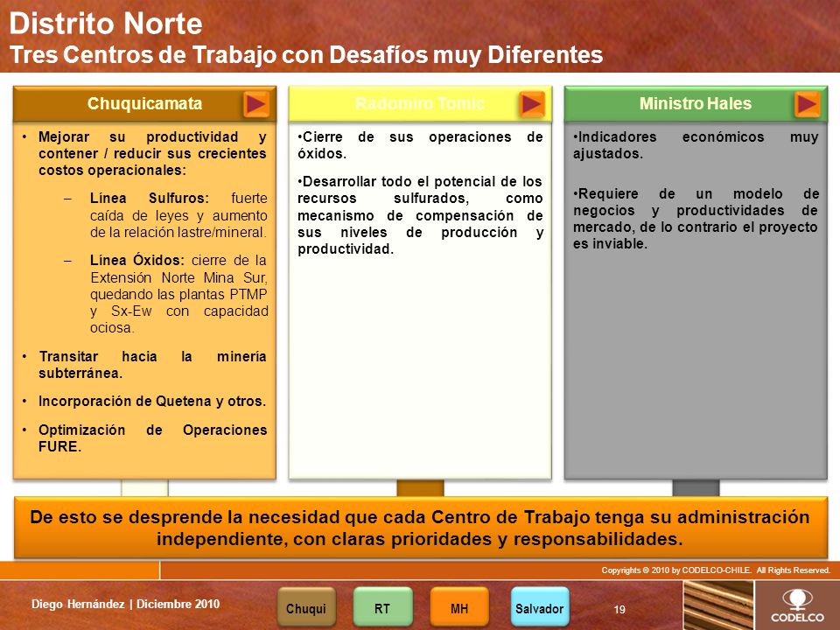The image size is (840, 630).
Task: Jump to the RT section button
Action: pos(382,607)
